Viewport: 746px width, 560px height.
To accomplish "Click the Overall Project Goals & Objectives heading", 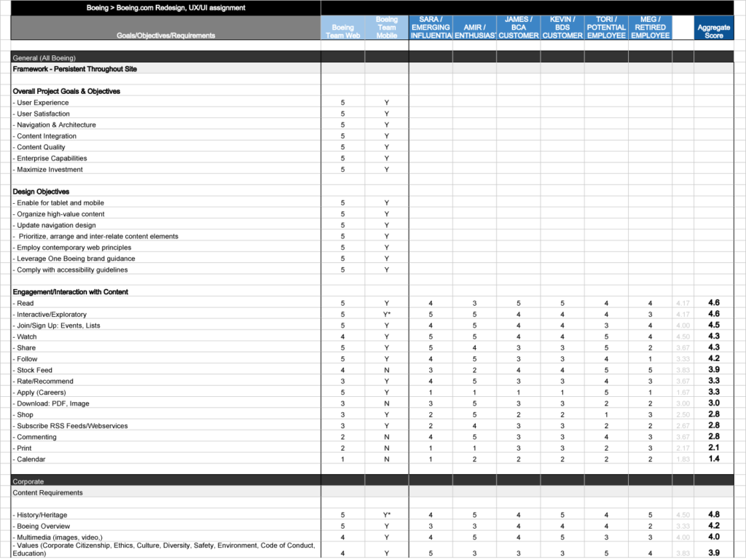I will click(66, 91).
